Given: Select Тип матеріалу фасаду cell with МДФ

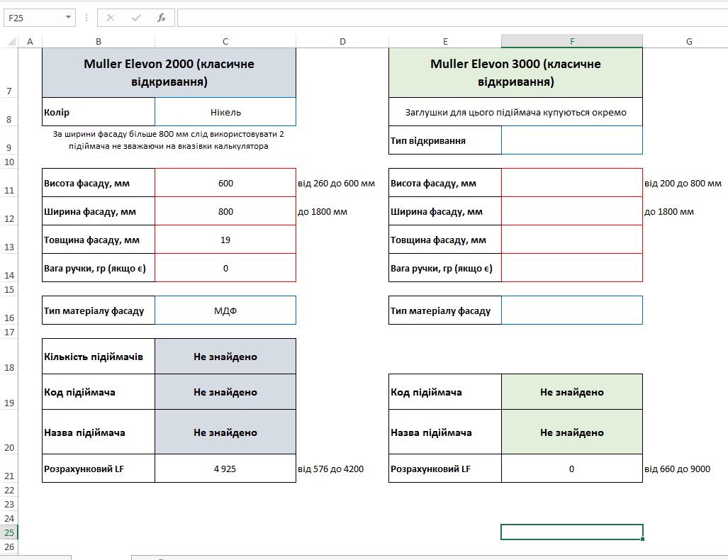Looking at the screenshot, I should click(225, 310).
